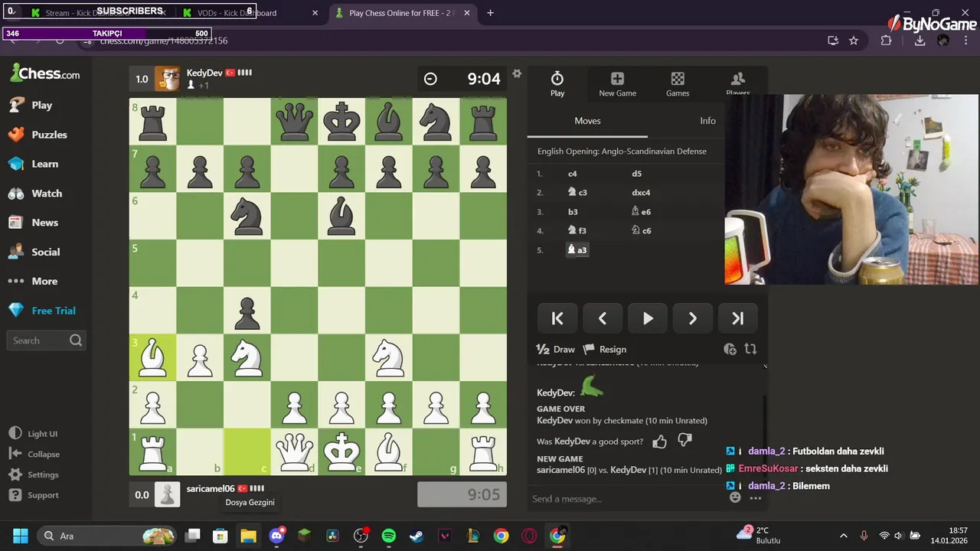The height and width of the screenshot is (551, 980).
Task: Jump to the last move
Action: 737,318
